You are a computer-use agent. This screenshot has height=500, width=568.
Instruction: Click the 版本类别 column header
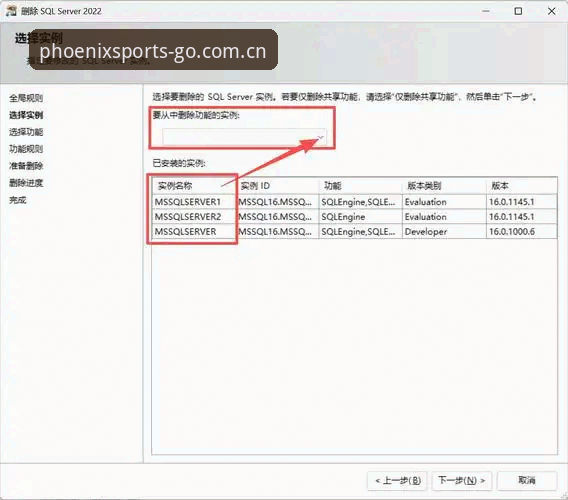coord(444,186)
